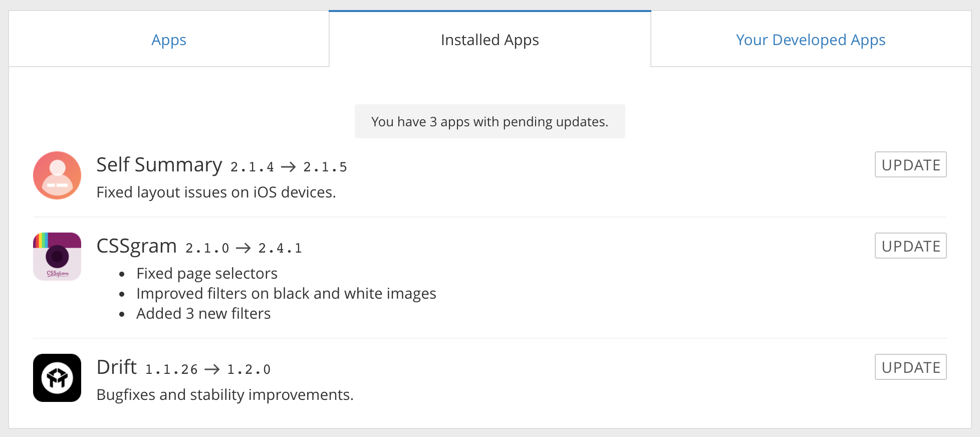Click "Bugfixes and stability improvements" note

pyautogui.click(x=225, y=394)
